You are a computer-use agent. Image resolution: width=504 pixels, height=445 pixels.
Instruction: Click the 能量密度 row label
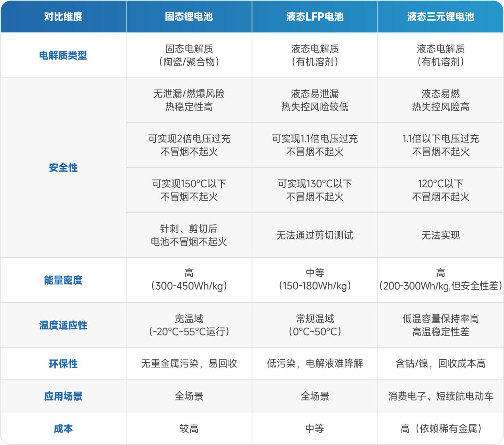pyautogui.click(x=63, y=280)
